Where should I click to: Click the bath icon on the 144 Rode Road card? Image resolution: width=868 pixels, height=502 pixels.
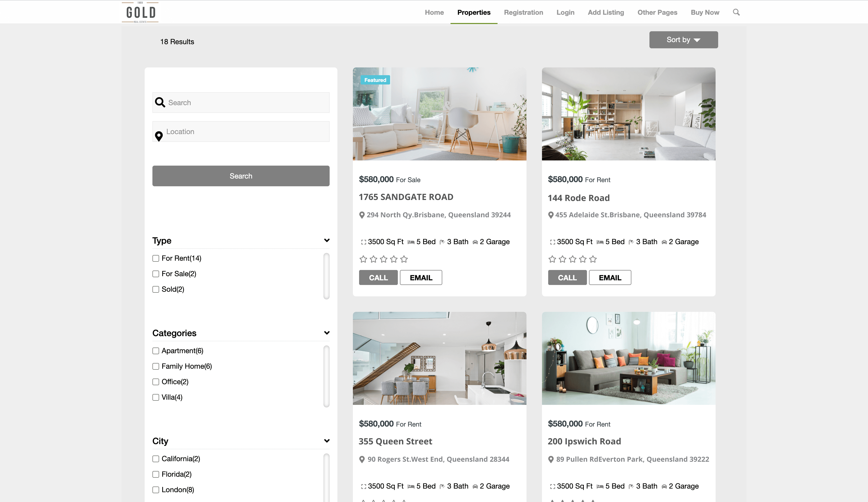point(631,242)
